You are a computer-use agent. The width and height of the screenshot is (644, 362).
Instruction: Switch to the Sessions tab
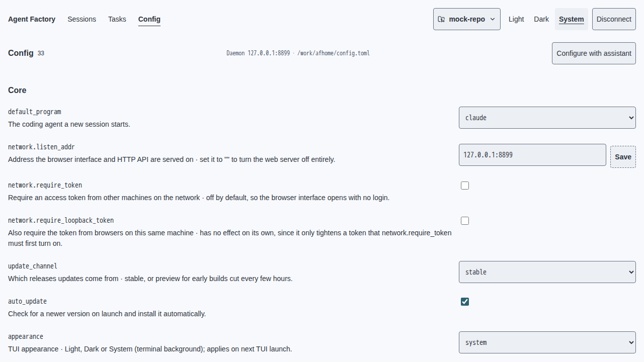[x=82, y=19]
